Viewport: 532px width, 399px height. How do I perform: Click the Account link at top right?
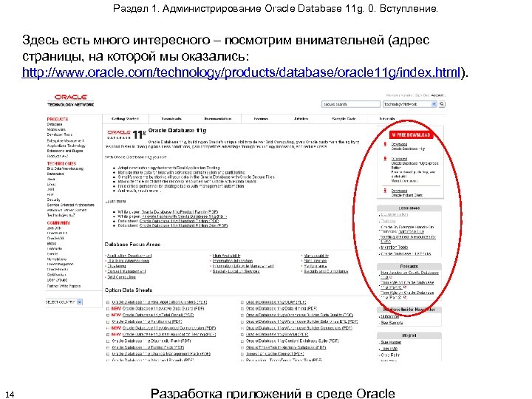438,95
